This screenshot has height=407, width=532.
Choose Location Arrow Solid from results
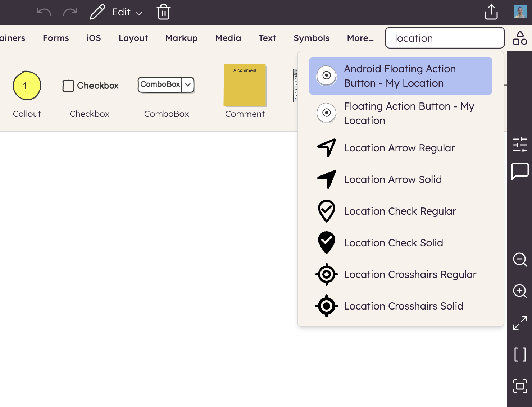[393, 179]
